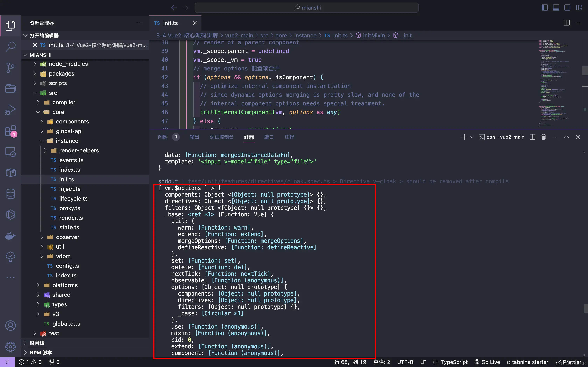This screenshot has width=588, height=367.
Task: Toggle bottom panel visibility in title bar
Action: 556,8
